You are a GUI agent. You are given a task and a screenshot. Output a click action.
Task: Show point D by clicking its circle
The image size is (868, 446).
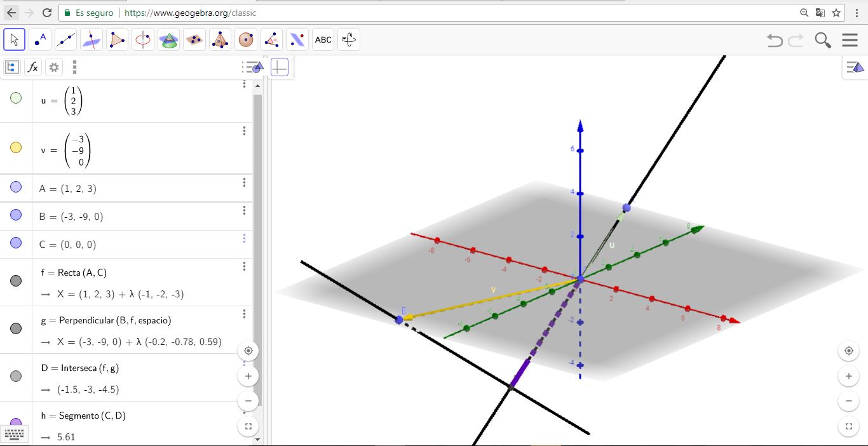16,377
